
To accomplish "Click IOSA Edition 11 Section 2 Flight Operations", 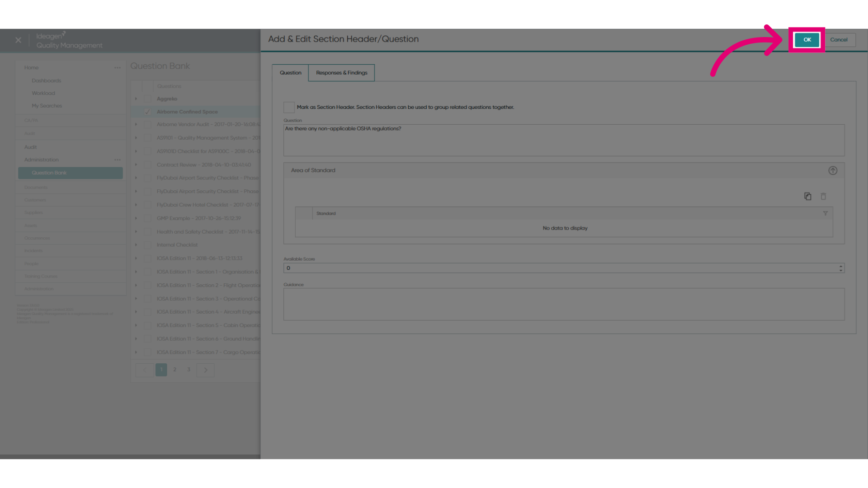I will (208, 285).
